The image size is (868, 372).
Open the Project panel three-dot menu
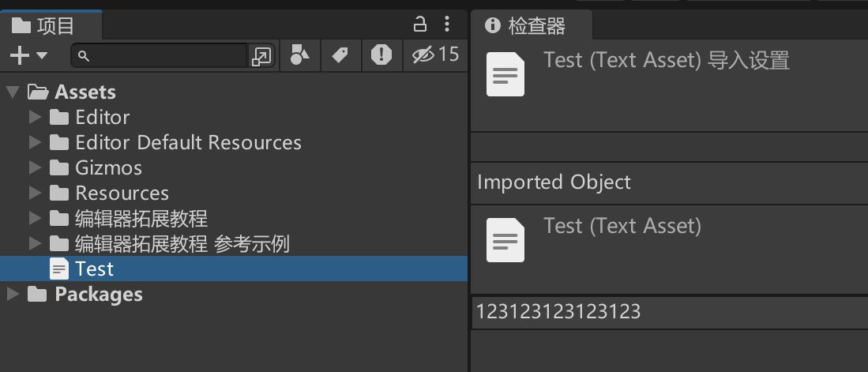447,24
